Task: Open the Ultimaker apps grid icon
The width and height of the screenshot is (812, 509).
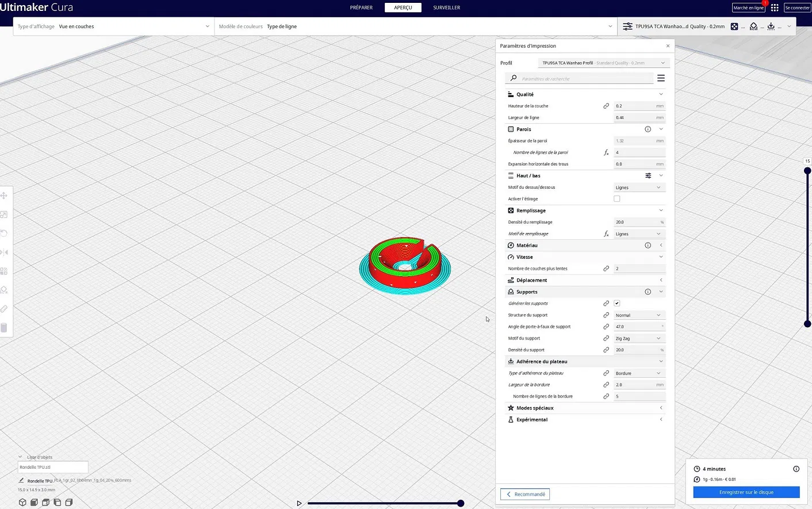Action: pos(775,7)
